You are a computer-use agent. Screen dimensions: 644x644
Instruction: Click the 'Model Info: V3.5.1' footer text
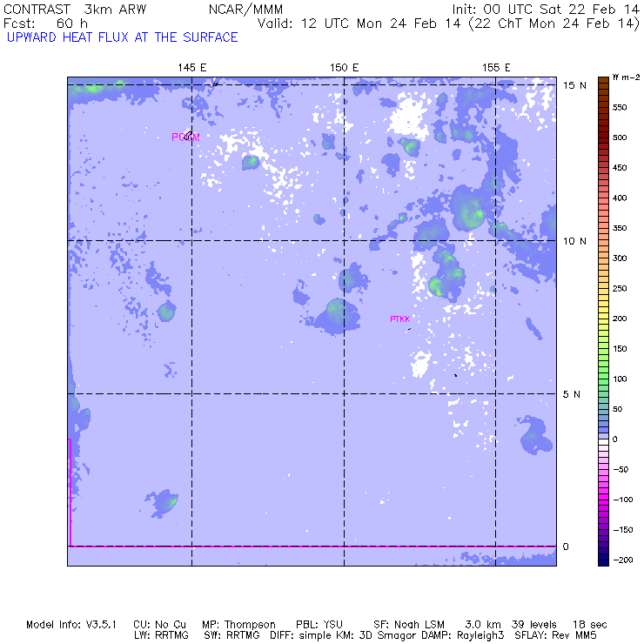point(71,625)
